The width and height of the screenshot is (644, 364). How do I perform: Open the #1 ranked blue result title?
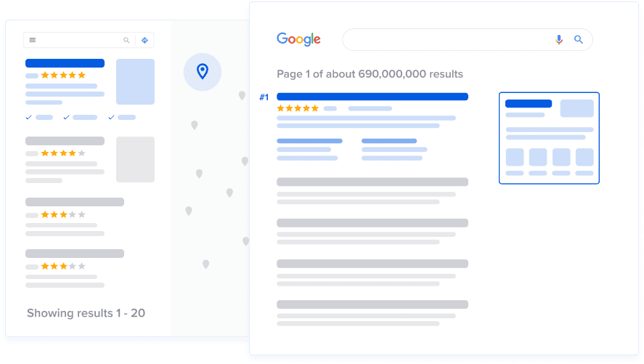tap(372, 97)
